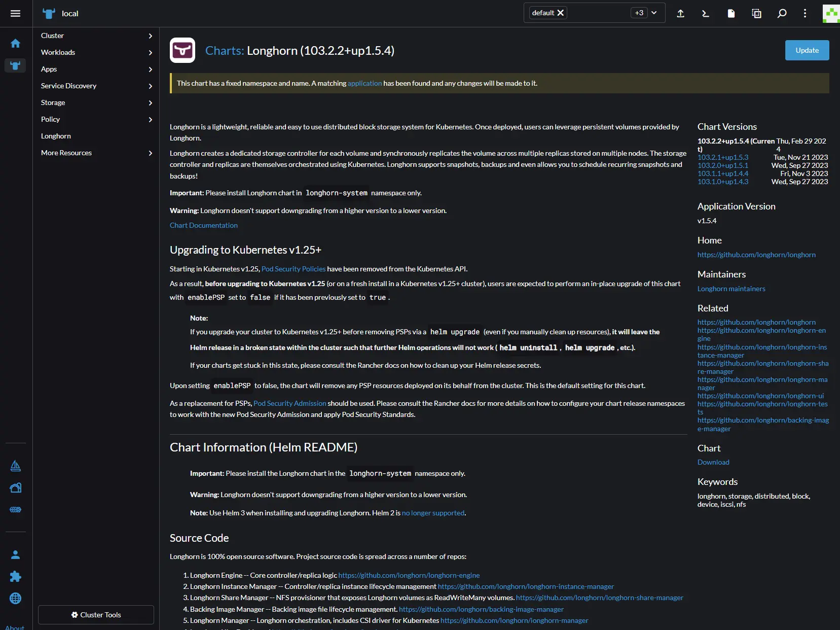Select chart version 103.2.1+up1.5.3
The image size is (840, 630).
(x=722, y=157)
